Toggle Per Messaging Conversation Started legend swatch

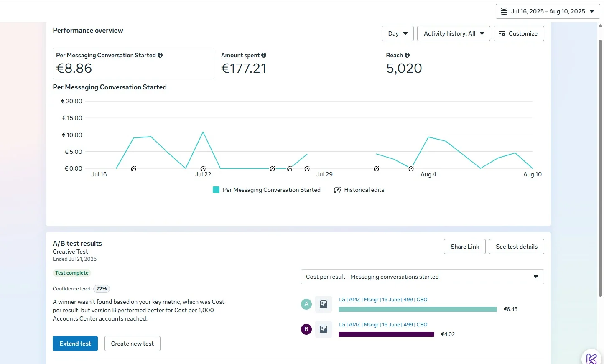(x=216, y=190)
